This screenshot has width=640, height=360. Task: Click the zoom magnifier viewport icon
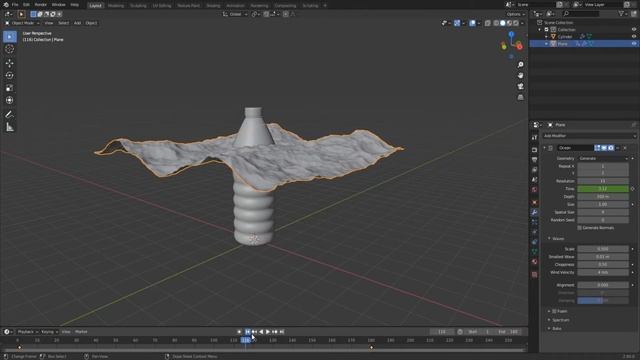(520, 65)
